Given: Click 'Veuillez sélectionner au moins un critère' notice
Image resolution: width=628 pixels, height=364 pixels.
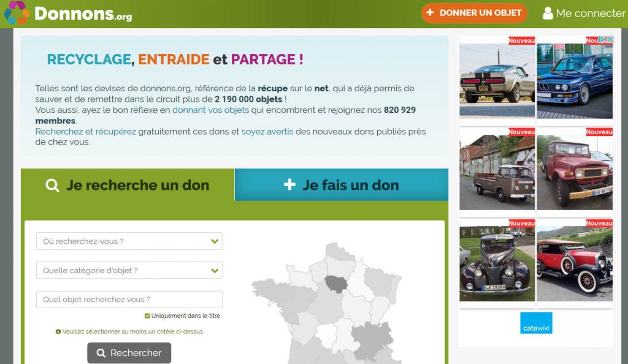Looking at the screenshot, I should click(x=132, y=332).
